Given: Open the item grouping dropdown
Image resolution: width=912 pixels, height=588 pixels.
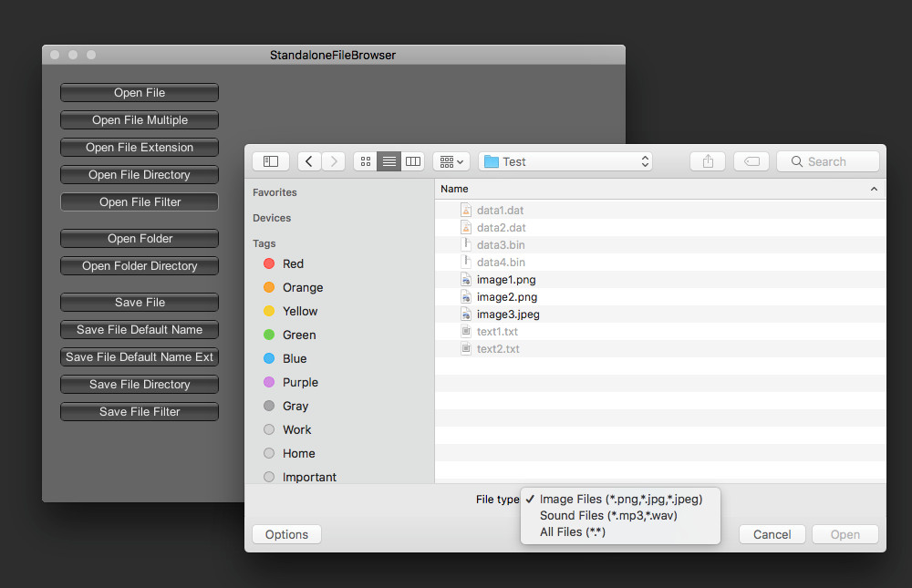Looking at the screenshot, I should 451,160.
